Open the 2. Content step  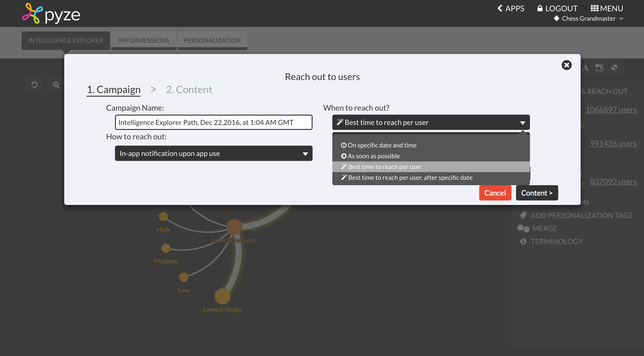pos(189,90)
